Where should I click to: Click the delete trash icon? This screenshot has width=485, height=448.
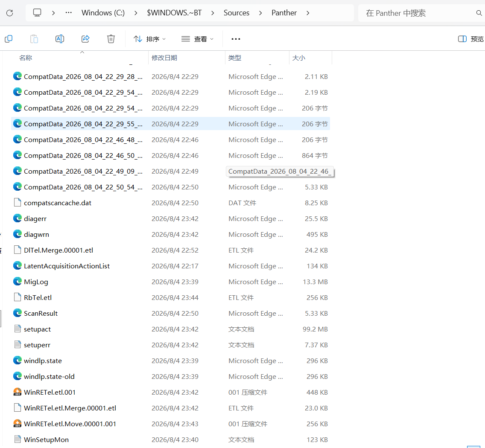tap(111, 39)
